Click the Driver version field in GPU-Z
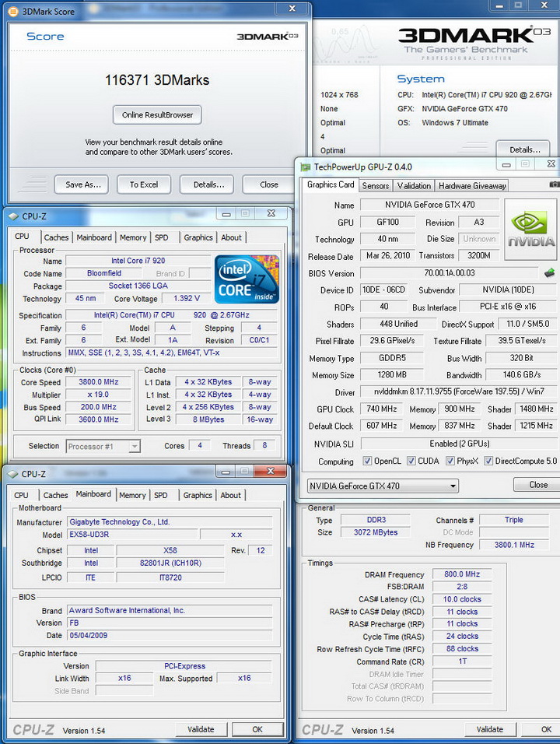Viewport: 560px width, 744px height. coord(459,391)
